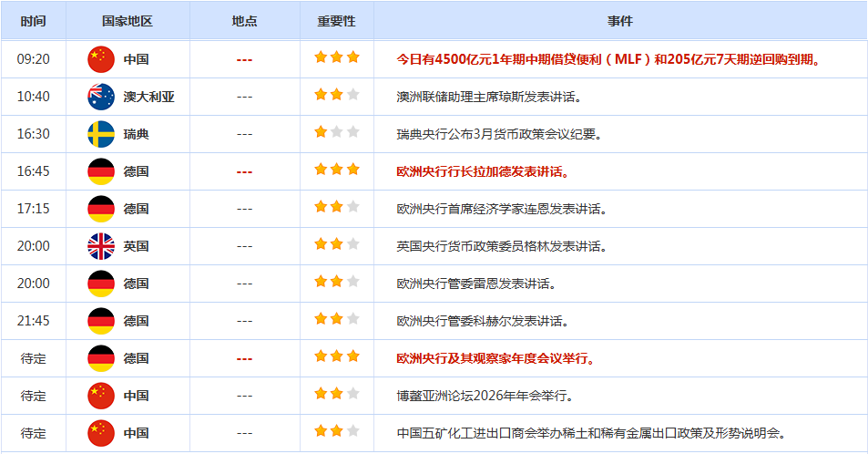Click the Germany flag beside the 雷恩 speech event
Viewport: 868px width, 454px height.
(101, 284)
